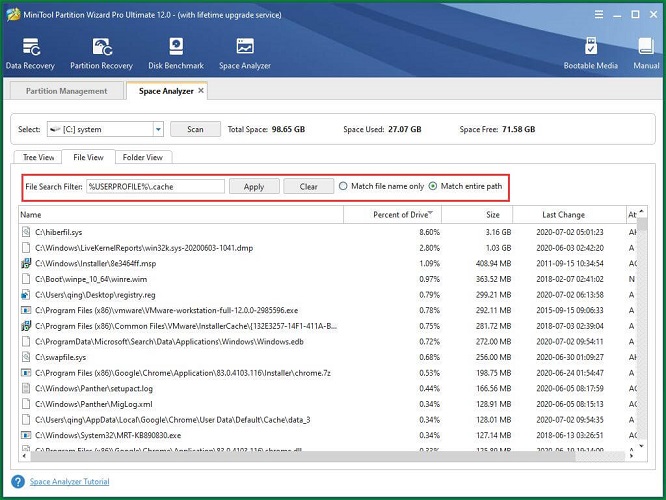Click date 2018-02-07 02:41:02
Viewport: 666px width, 500px height.
(570, 279)
